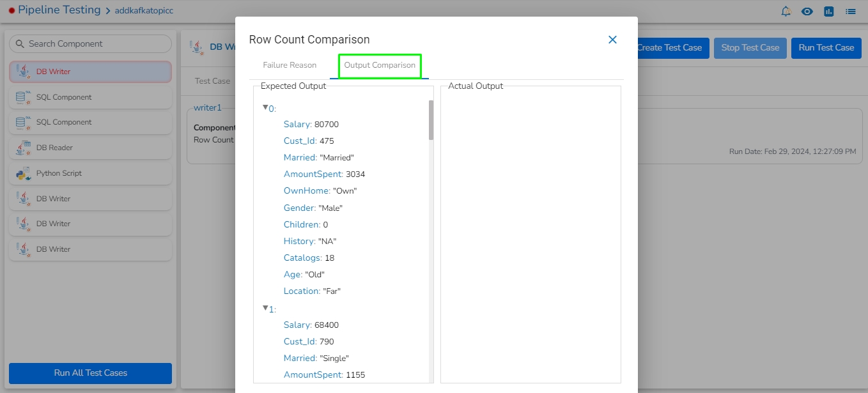Image resolution: width=868 pixels, height=393 pixels.
Task: Click the red status dot beside Pipeline Testing
Action: click(x=12, y=11)
